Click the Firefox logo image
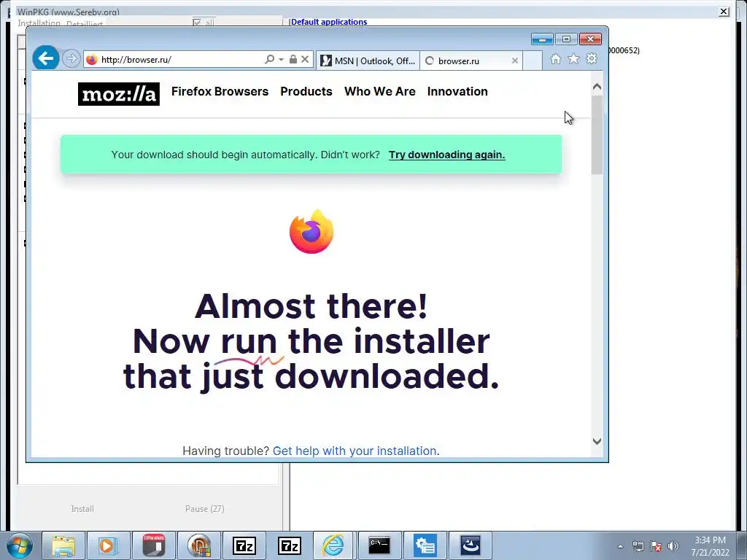747x560 pixels. (311, 231)
